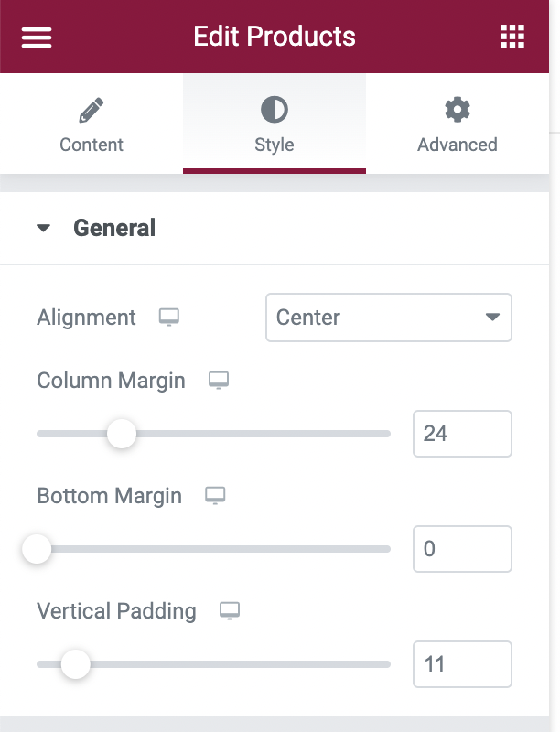Toggle responsive device icon beside Column Margin
The height and width of the screenshot is (732, 560).
[x=219, y=380]
